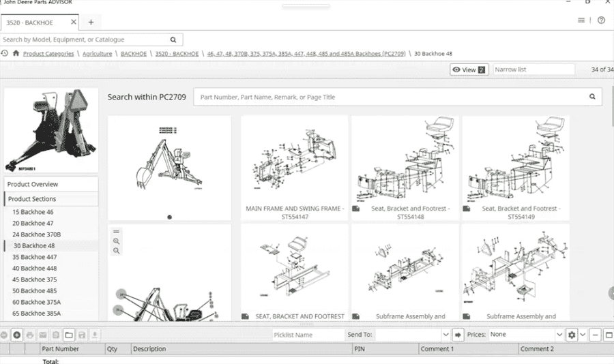Toggle the View eye button

469,70
